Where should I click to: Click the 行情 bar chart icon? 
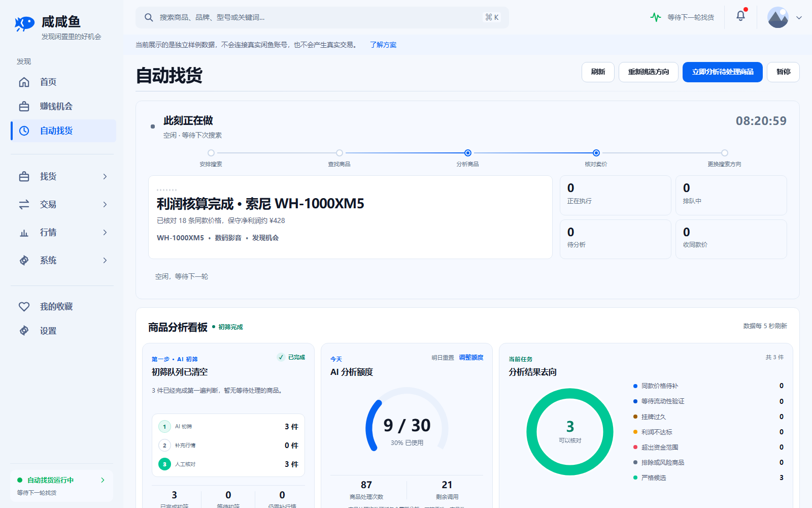pyautogui.click(x=24, y=232)
